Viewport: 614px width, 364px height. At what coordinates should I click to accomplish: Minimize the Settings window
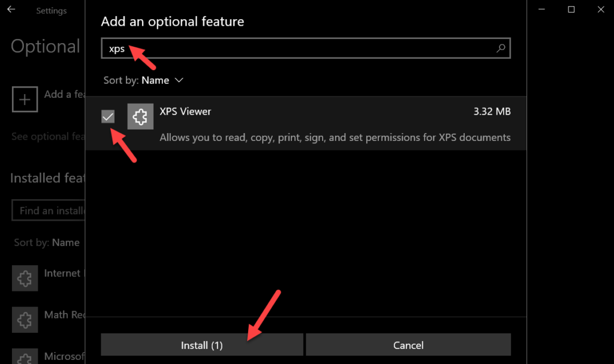(541, 10)
